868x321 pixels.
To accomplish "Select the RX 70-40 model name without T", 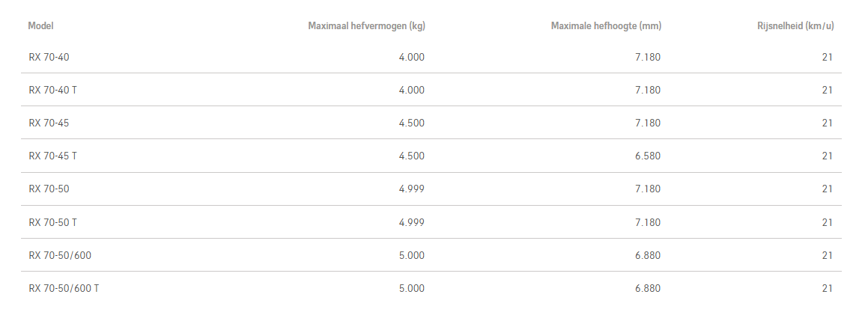I will coord(49,57).
